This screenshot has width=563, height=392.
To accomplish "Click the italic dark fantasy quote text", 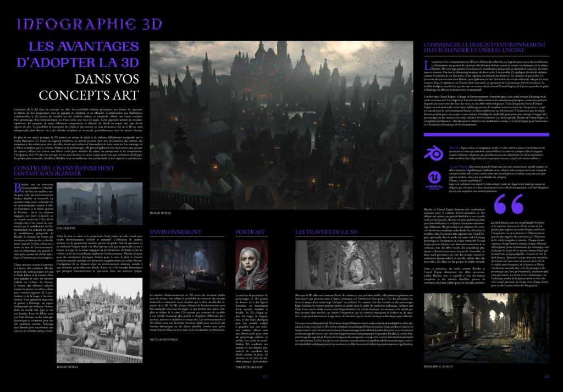I will point(520,254).
